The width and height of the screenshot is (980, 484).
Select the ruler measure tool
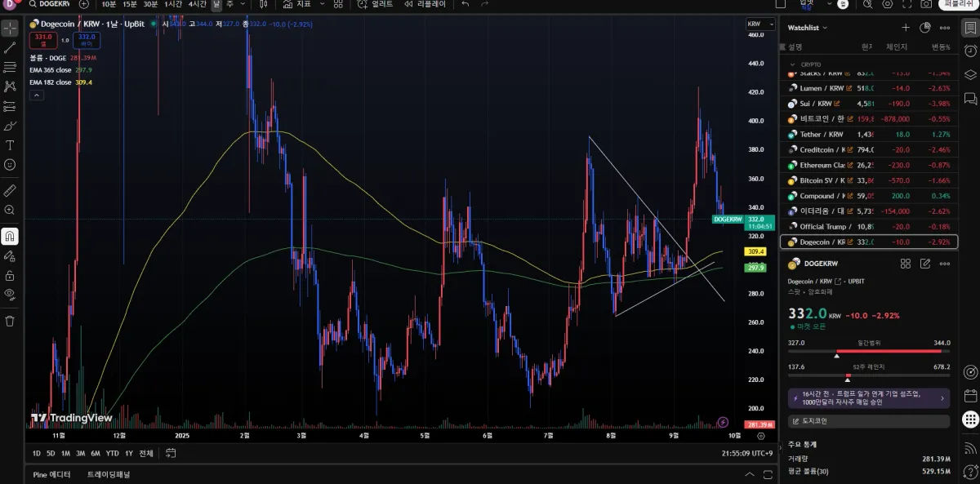[10, 190]
